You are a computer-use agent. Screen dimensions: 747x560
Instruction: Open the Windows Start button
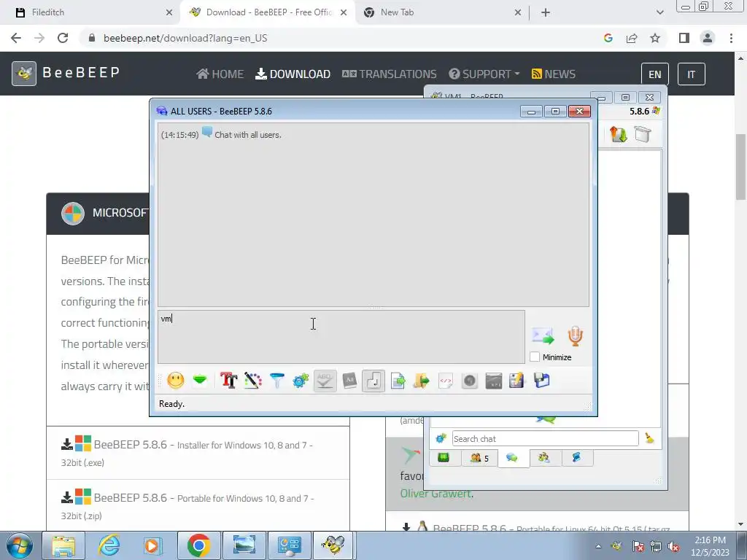pos(20,545)
